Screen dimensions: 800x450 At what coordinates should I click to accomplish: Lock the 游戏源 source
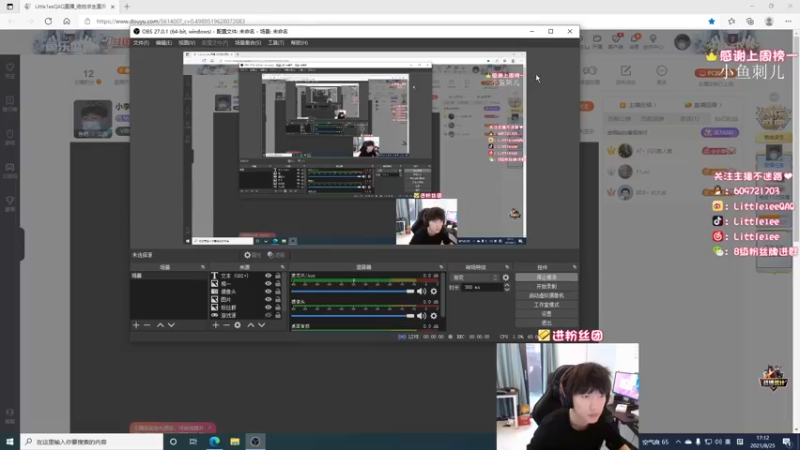(x=278, y=315)
